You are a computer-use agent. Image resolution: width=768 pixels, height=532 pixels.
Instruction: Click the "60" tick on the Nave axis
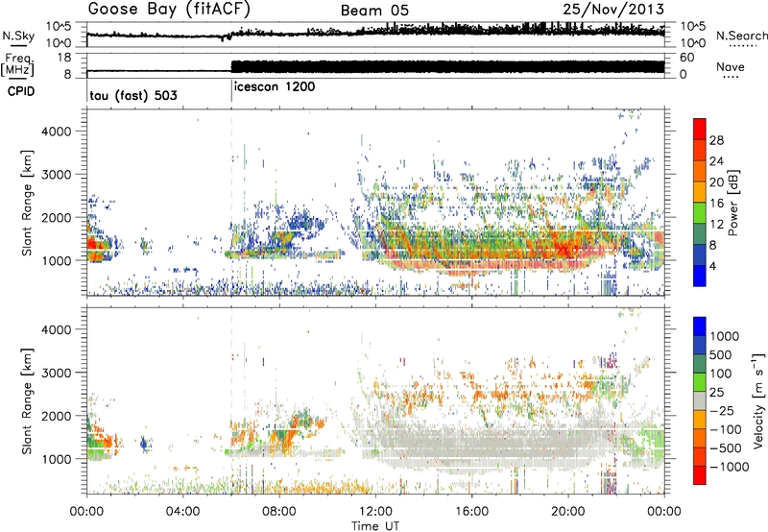(x=686, y=58)
